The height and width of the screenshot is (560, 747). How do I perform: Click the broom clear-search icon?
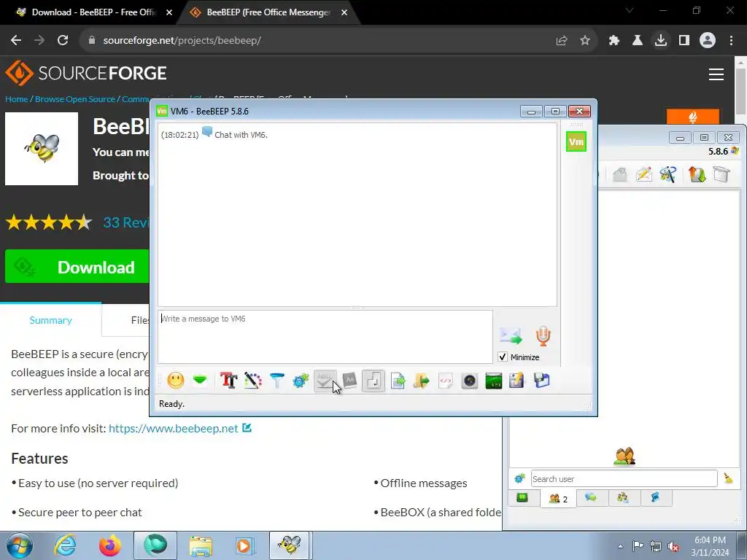click(x=729, y=478)
